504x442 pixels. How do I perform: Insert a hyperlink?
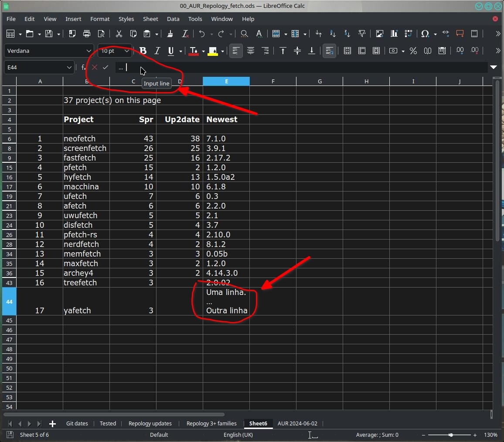click(446, 33)
